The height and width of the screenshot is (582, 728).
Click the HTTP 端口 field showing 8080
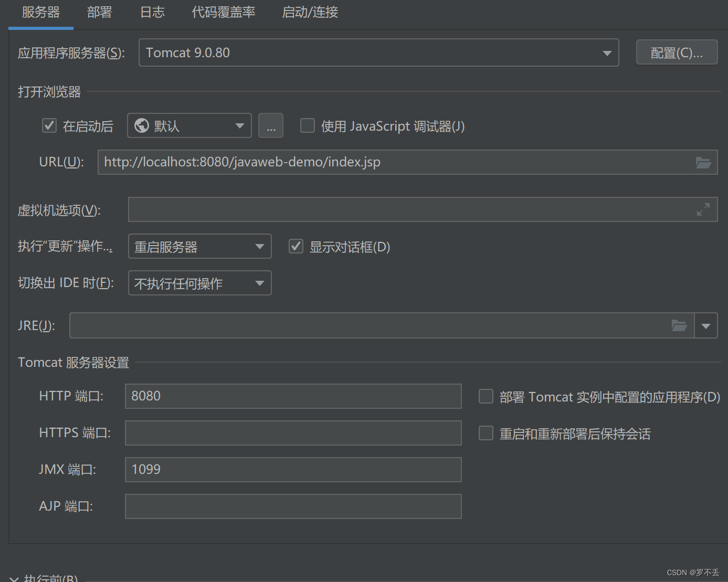coord(293,396)
